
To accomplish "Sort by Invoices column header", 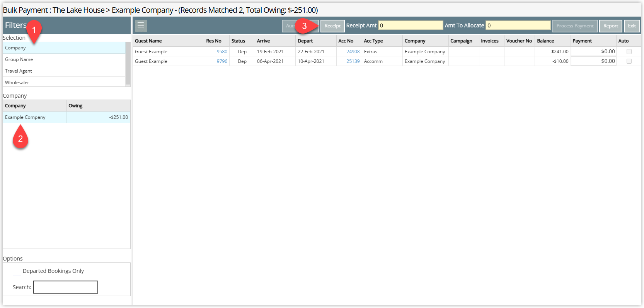I will [491, 41].
